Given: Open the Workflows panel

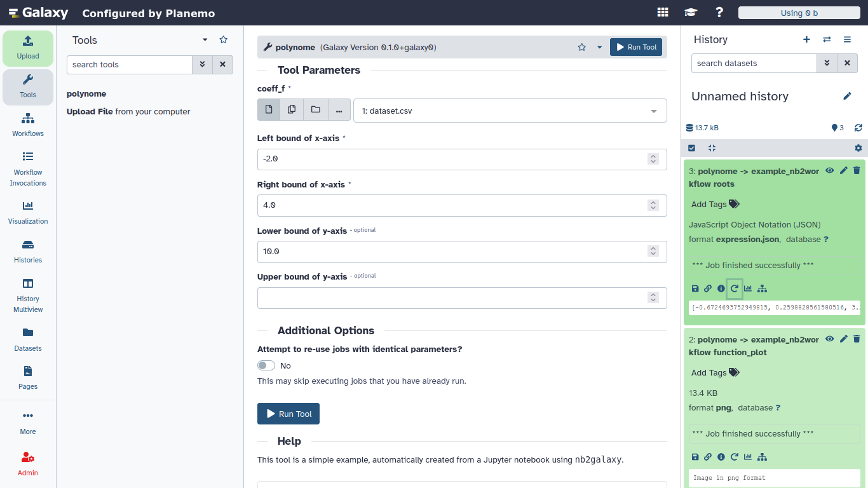Looking at the screenshot, I should click(28, 125).
